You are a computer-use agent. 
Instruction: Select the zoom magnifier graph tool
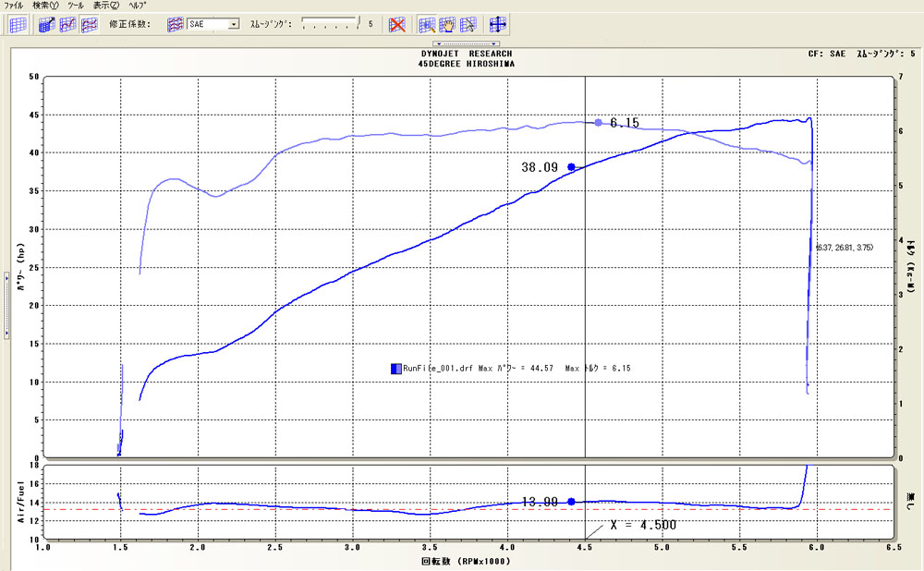427,25
